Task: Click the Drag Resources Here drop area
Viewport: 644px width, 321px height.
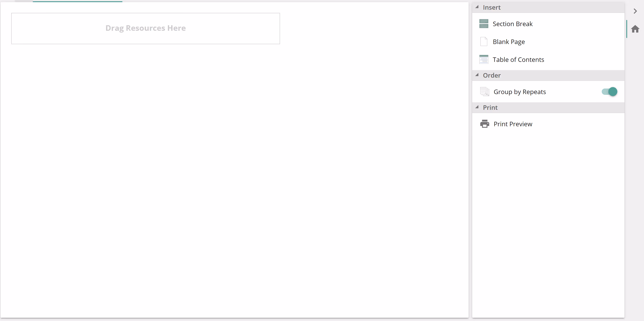Action: tap(145, 28)
